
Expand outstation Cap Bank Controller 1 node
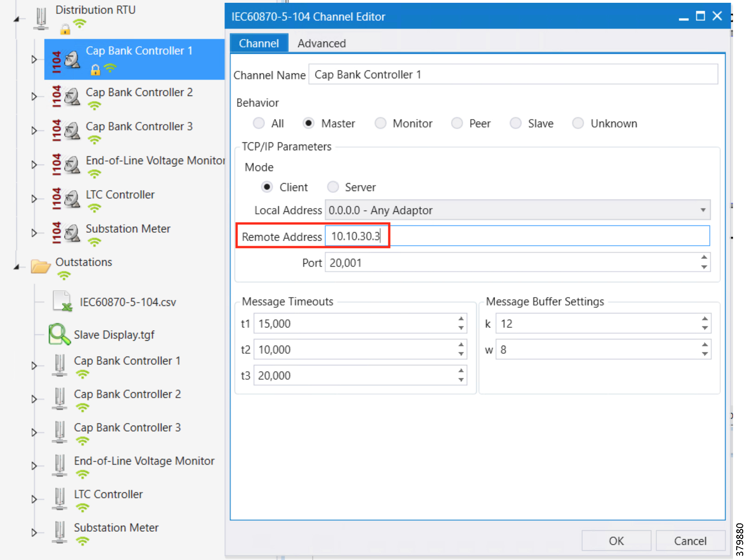click(34, 365)
